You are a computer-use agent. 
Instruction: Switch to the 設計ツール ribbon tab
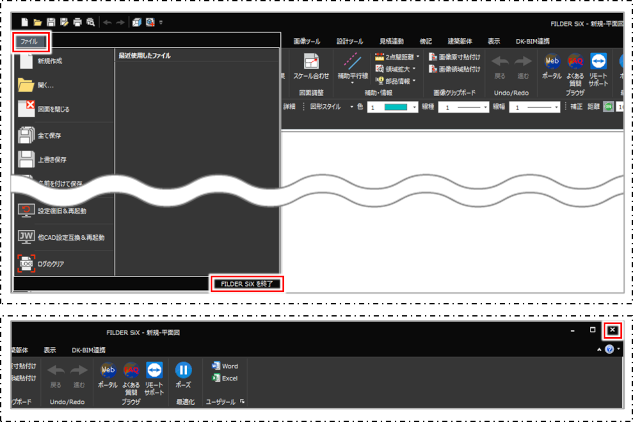[x=351, y=41]
